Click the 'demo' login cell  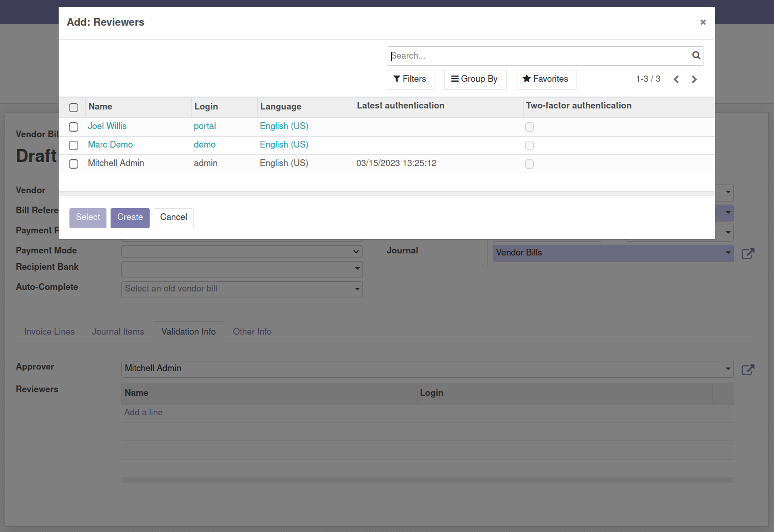[205, 144]
